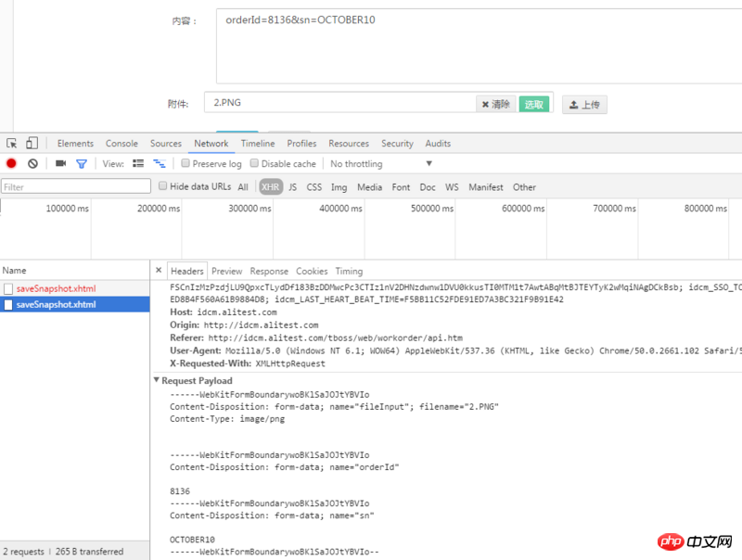Screen dimensions: 742x560
Task: Stop recording with the red record button
Action: coord(11,164)
